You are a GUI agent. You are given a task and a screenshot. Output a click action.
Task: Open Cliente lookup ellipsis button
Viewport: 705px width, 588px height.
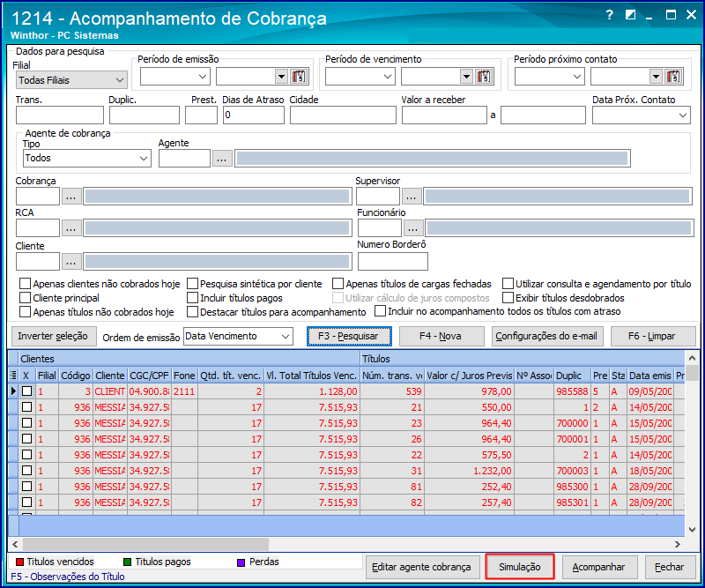pyautogui.click(x=71, y=262)
